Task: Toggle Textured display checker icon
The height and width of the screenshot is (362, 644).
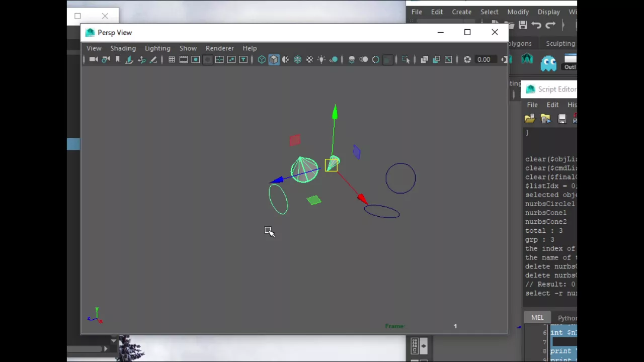Action: 309,60
